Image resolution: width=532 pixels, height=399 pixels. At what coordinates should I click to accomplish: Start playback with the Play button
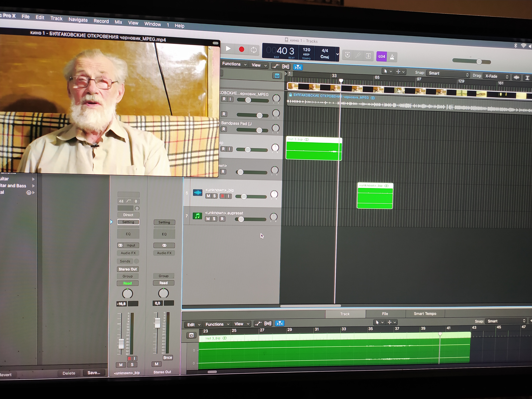pos(228,49)
